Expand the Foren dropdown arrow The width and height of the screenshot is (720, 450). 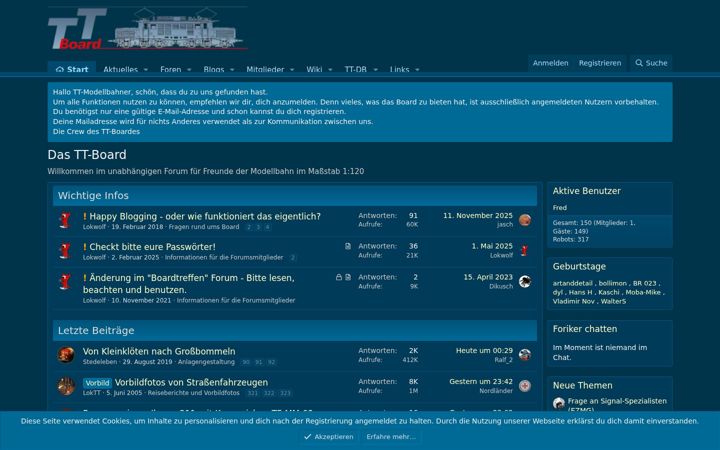click(189, 69)
